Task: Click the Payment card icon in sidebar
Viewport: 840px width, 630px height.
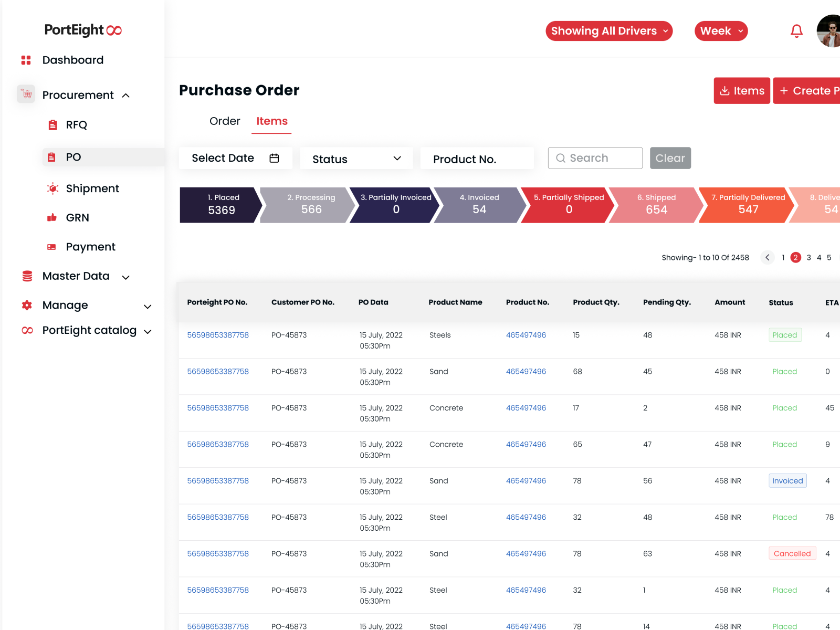Action: click(51, 246)
